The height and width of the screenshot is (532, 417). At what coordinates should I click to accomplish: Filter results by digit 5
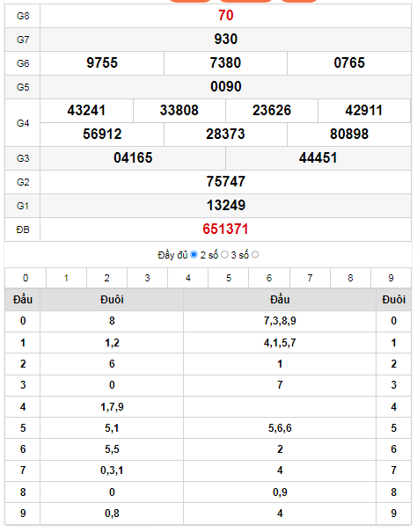pyautogui.click(x=229, y=278)
